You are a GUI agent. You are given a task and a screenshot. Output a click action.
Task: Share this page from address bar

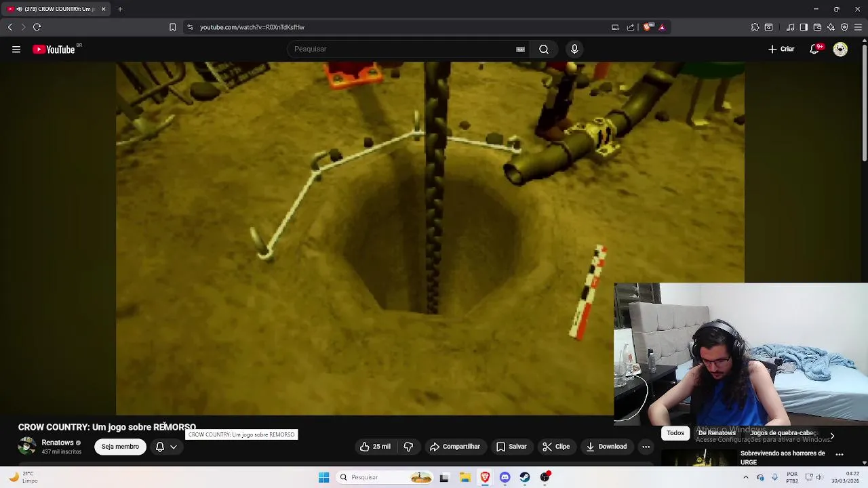[631, 27]
